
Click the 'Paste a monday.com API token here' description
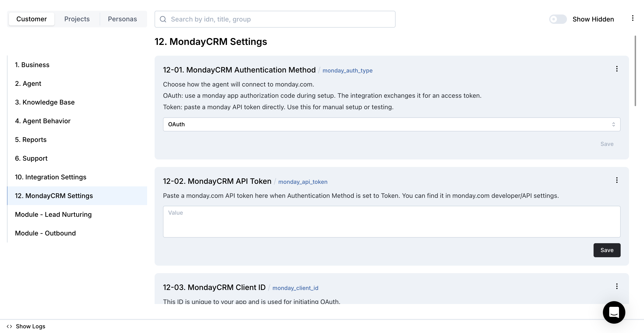pyautogui.click(x=361, y=196)
